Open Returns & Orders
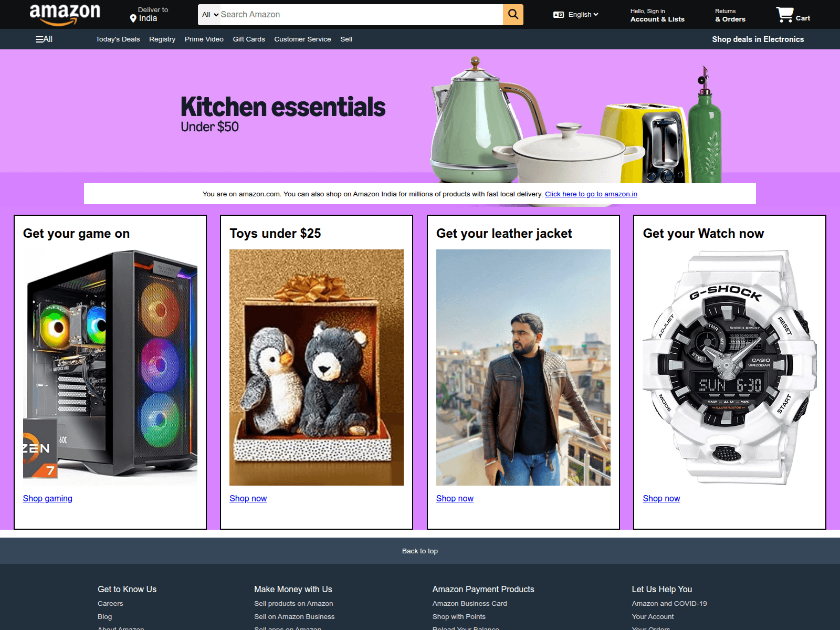The image size is (840, 630). coord(730,15)
